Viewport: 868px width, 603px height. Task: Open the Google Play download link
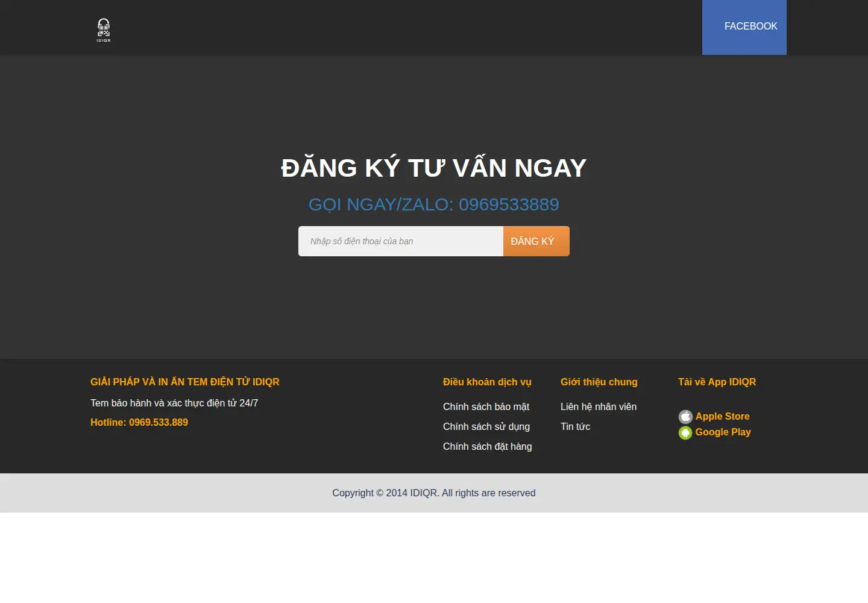(723, 432)
